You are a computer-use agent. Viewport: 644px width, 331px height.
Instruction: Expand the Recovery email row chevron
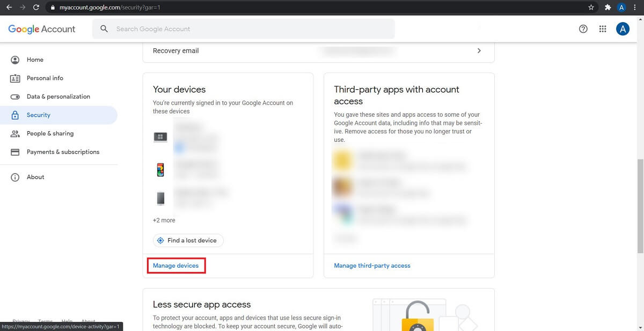(x=479, y=51)
